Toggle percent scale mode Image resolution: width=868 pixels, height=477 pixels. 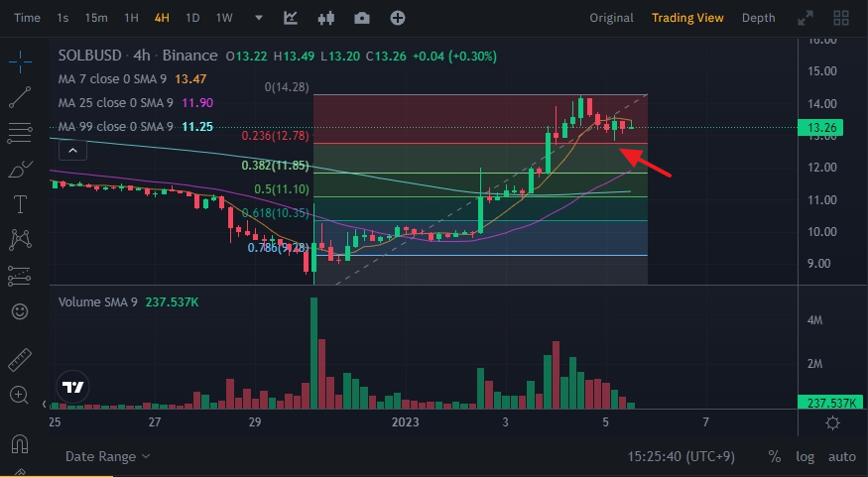click(774, 456)
